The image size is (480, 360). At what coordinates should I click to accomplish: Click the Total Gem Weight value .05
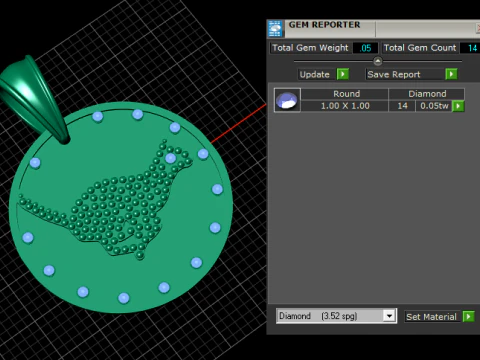(x=365, y=48)
